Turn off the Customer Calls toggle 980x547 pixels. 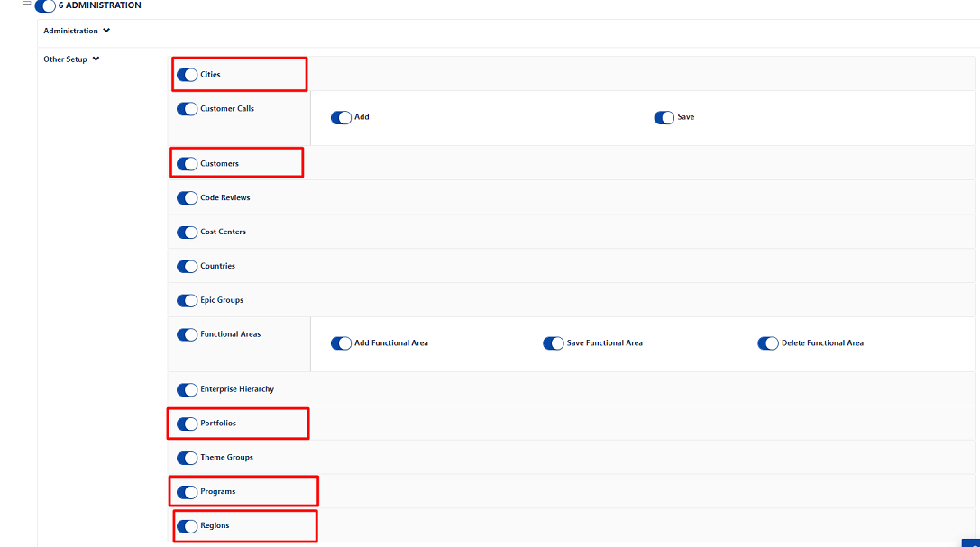pyautogui.click(x=187, y=109)
